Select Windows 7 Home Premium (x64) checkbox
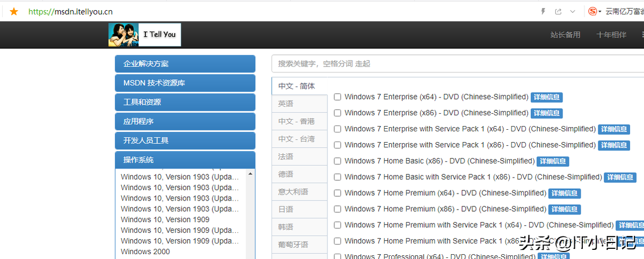The height and width of the screenshot is (259, 644). pyautogui.click(x=338, y=193)
